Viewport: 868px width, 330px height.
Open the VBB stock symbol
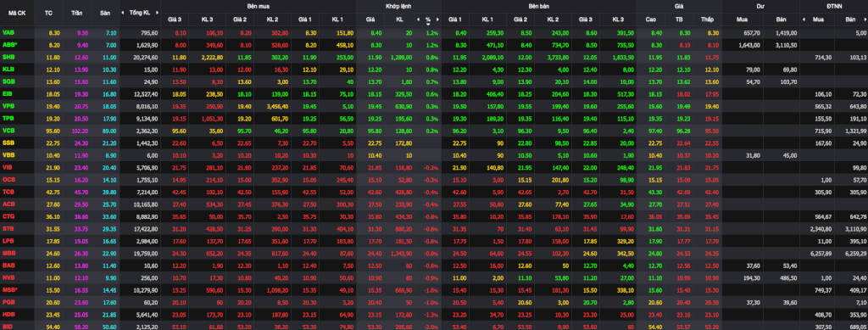pos(8,154)
